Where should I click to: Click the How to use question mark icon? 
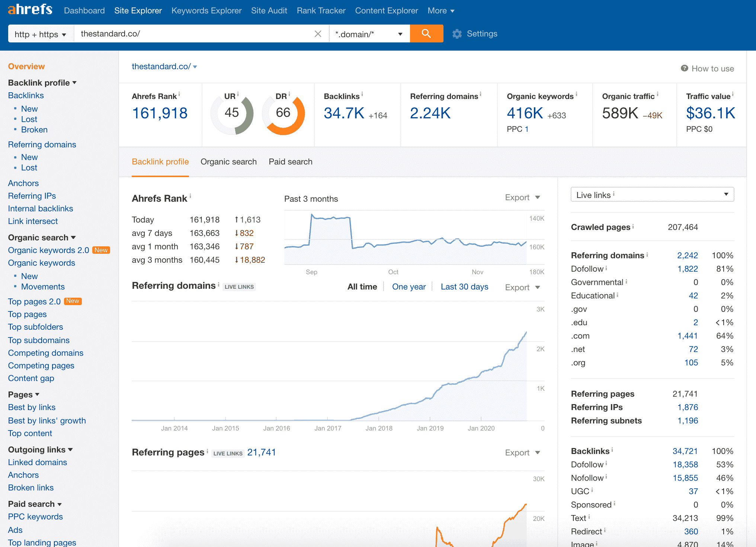pos(684,68)
